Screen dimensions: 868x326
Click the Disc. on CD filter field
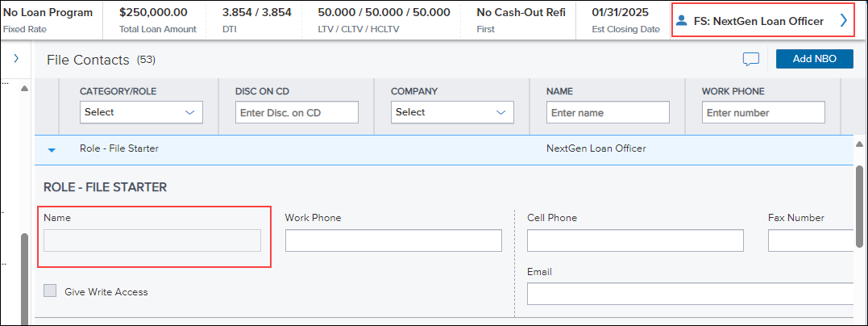point(297,112)
